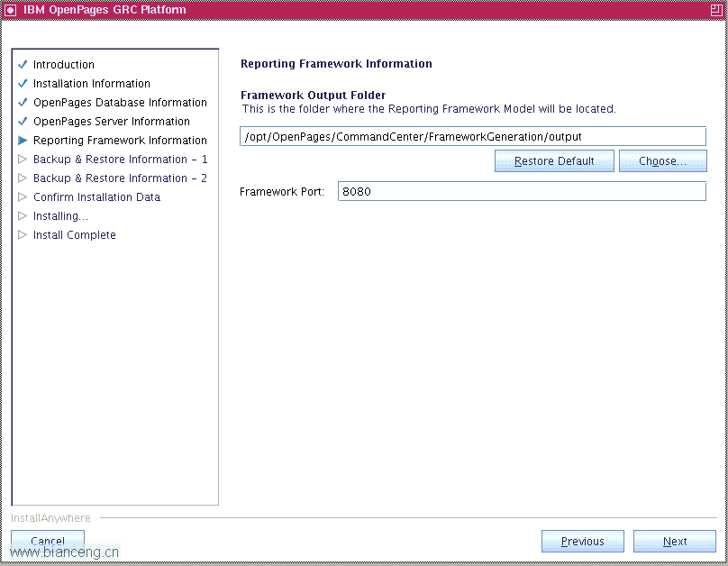
Task: Select the Introduction step label
Action: click(x=64, y=65)
